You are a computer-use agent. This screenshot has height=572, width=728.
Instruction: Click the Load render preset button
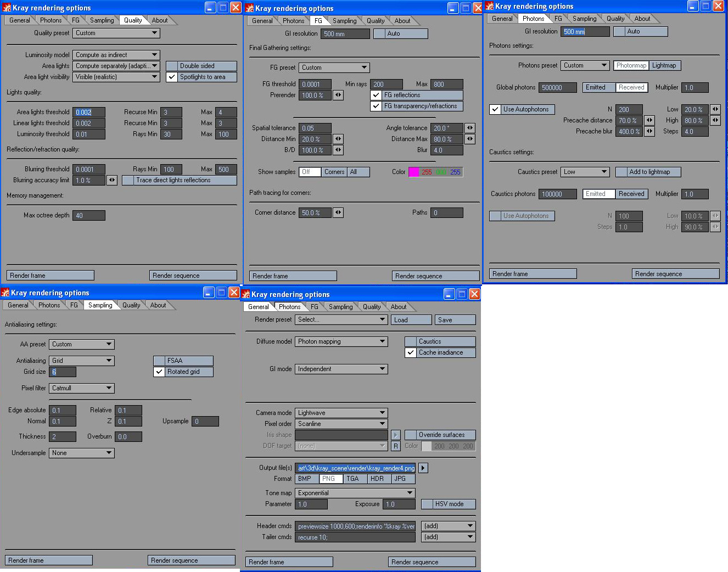(x=411, y=320)
